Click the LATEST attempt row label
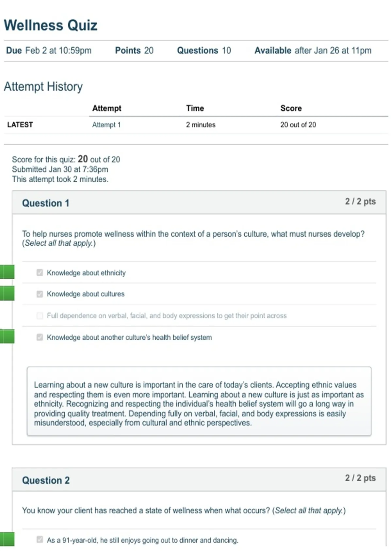The height and width of the screenshot is (556, 392). pyautogui.click(x=20, y=125)
